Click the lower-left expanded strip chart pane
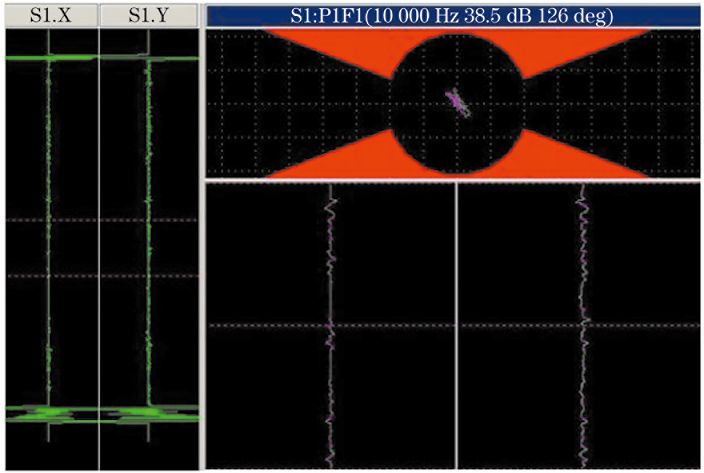The height and width of the screenshot is (473, 704). point(330,325)
